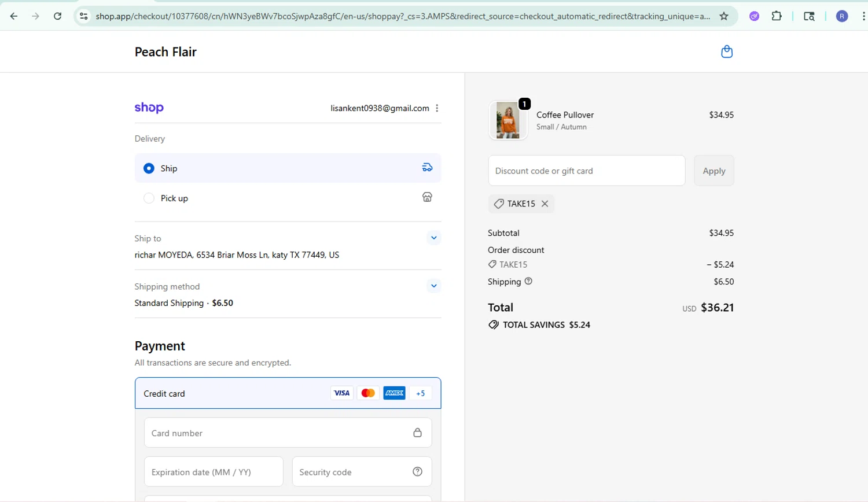Click the Standard Shipping $6.50 text
The image size is (868, 502).
[183, 303]
